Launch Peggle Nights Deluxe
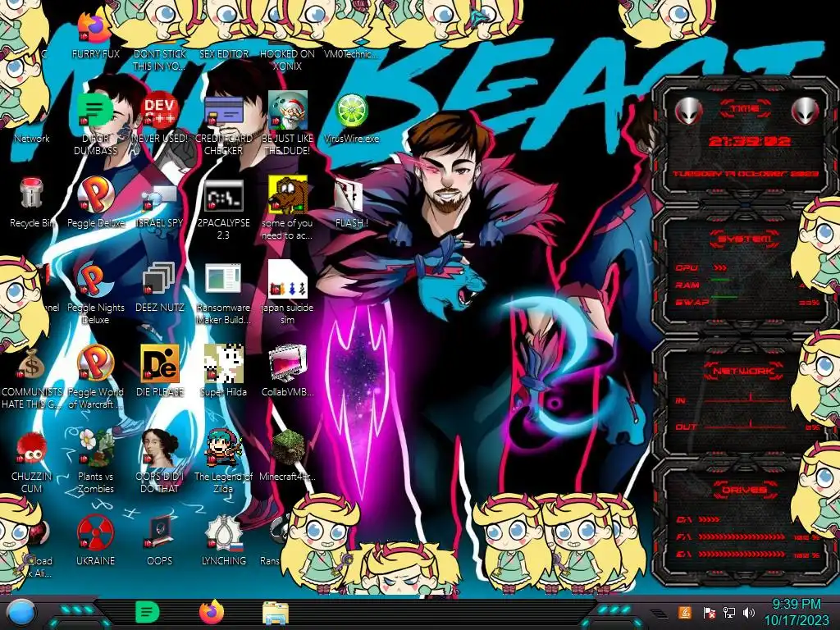Screen dimensions: 840x630 [95, 279]
